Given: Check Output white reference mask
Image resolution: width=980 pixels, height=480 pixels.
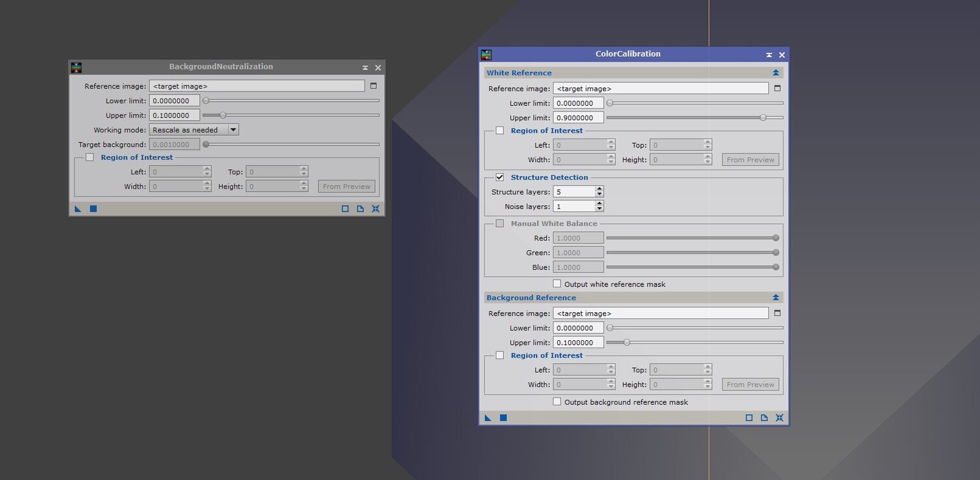Looking at the screenshot, I should click(557, 284).
